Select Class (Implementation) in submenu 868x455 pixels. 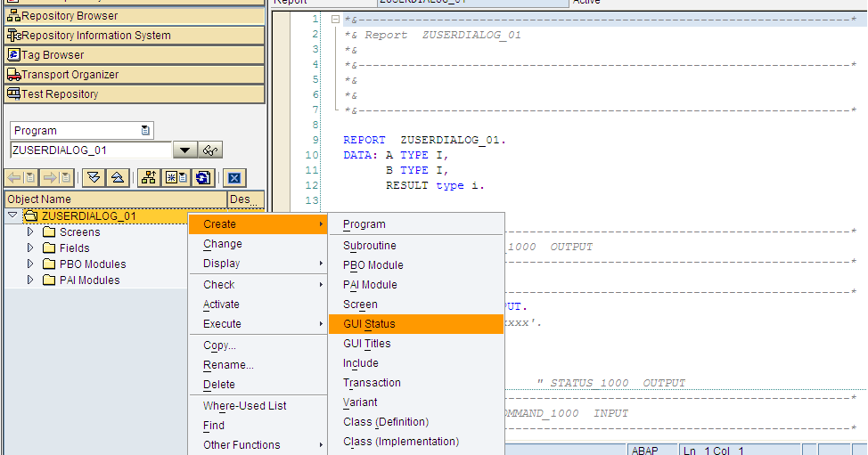[416, 442]
